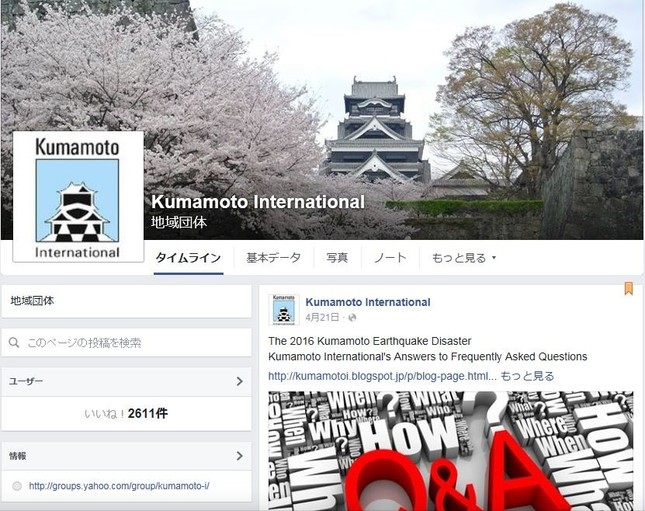Image resolution: width=645 pixels, height=511 pixels.
Task: Expand the ユーザー section chevron
Action: pos(240,381)
